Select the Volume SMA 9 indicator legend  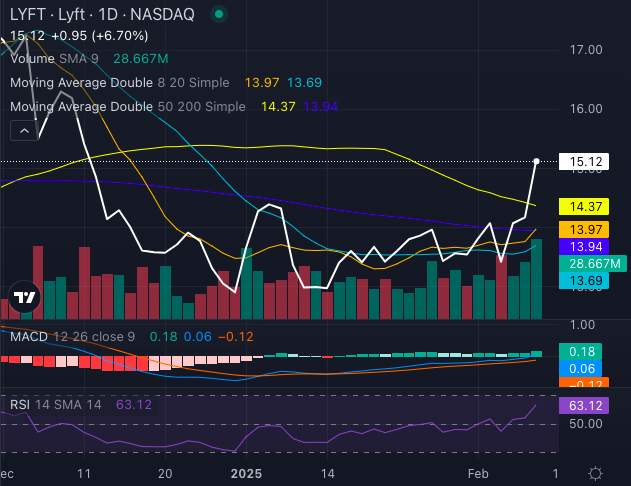tap(55, 60)
